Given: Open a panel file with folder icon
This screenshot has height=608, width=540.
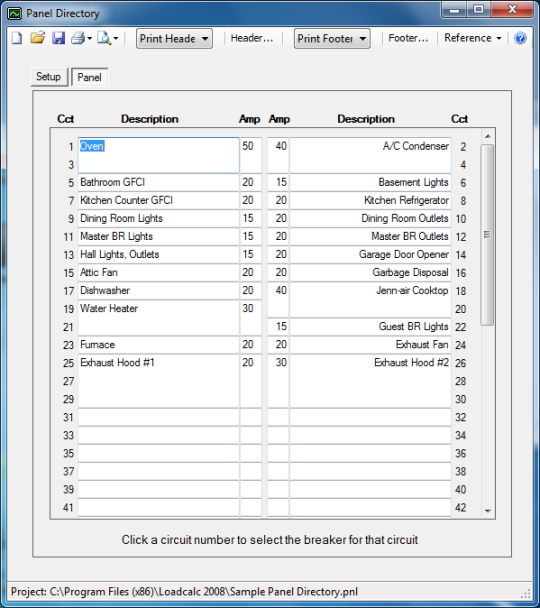Looking at the screenshot, I should tap(38, 38).
